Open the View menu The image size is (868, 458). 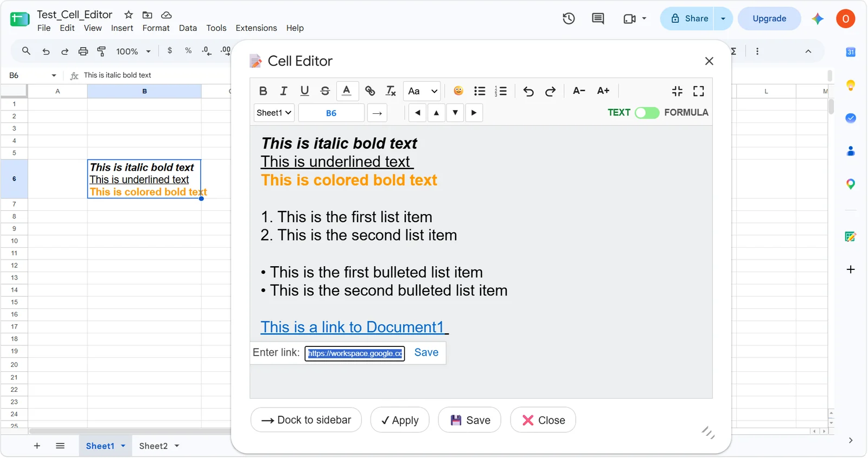tap(93, 28)
